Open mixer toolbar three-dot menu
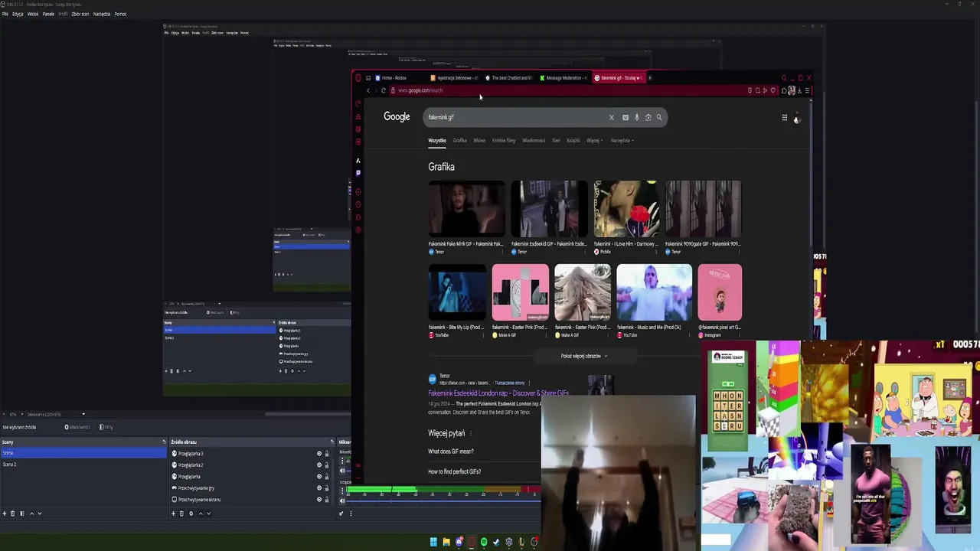 (351, 514)
